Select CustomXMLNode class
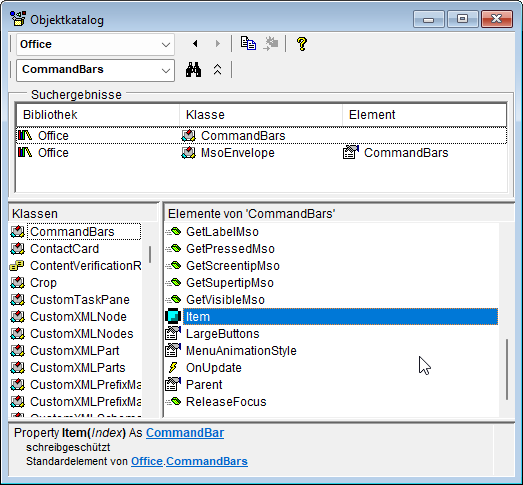The height and width of the screenshot is (485, 523). (x=78, y=317)
